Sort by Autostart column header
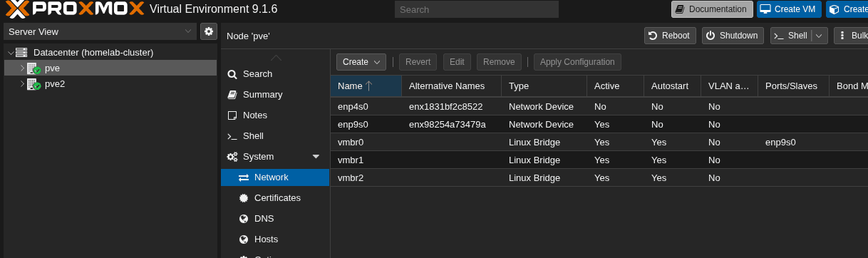Image resolution: width=868 pixels, height=258 pixels. tap(672, 86)
